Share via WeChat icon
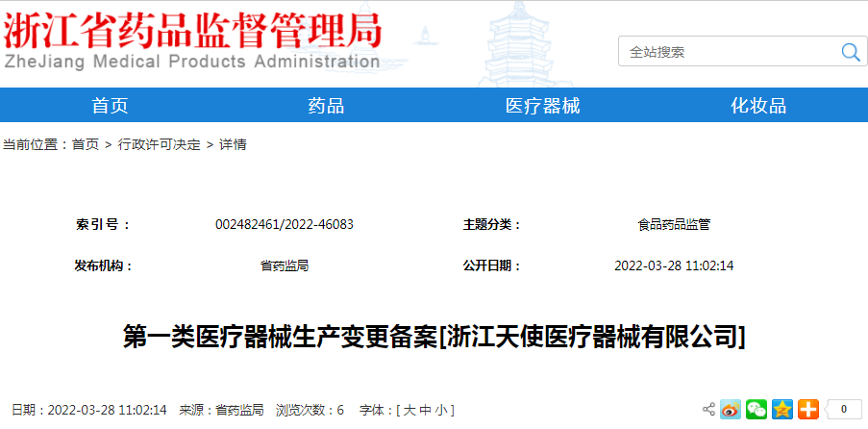Image resolution: width=868 pixels, height=429 pixels. click(x=756, y=410)
